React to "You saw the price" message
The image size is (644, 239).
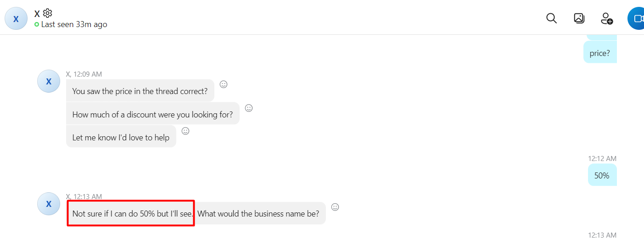[x=224, y=84]
